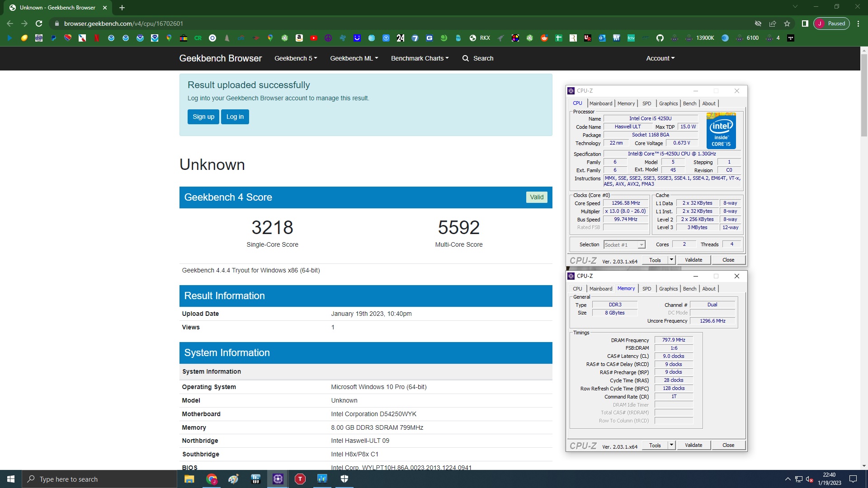Open Tools dropdown arrow in upper CPU-Z
Screen dimensions: 868x488
671,260
